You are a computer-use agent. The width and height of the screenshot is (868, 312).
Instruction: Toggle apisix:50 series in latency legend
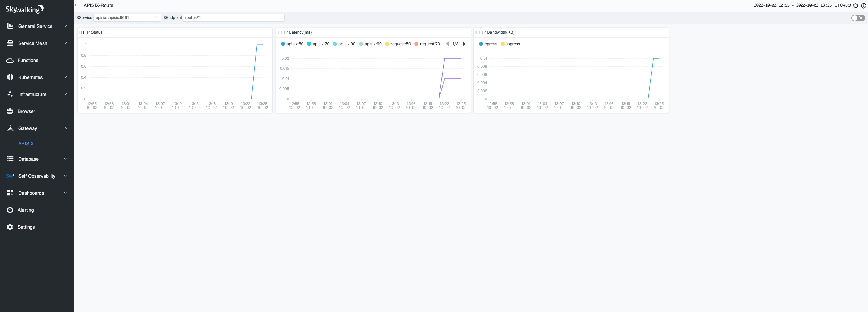(x=292, y=44)
